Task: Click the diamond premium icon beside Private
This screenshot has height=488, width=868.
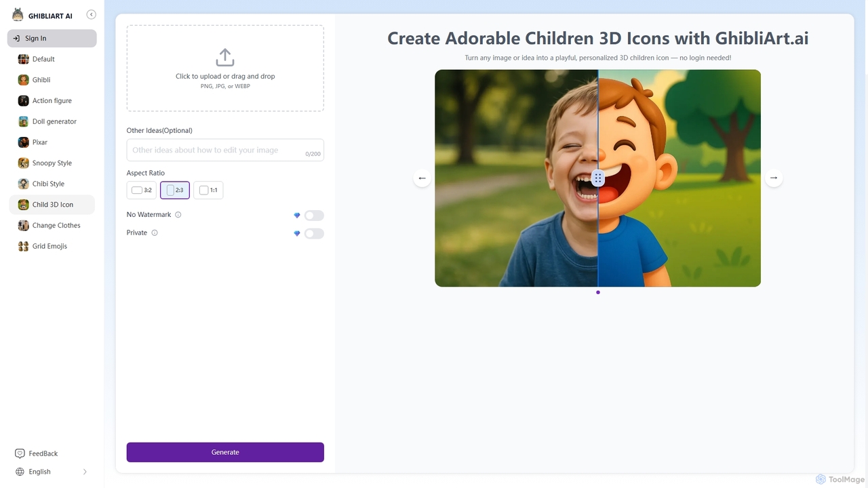Action: [x=297, y=233]
